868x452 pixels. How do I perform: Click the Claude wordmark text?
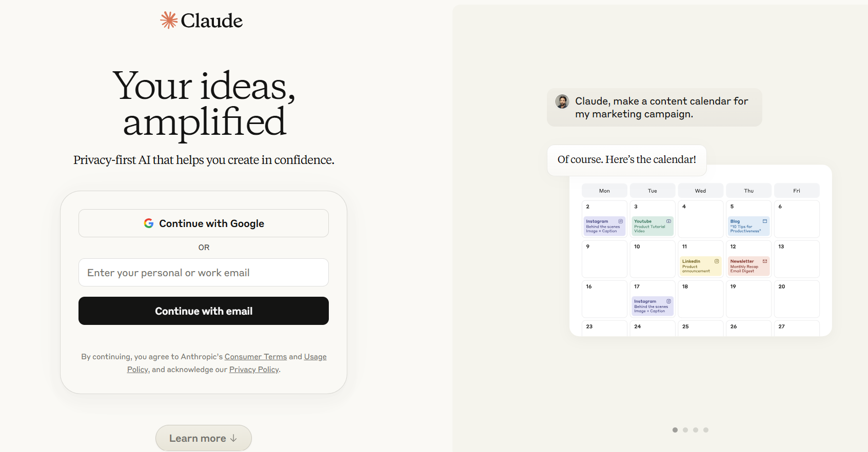click(212, 20)
